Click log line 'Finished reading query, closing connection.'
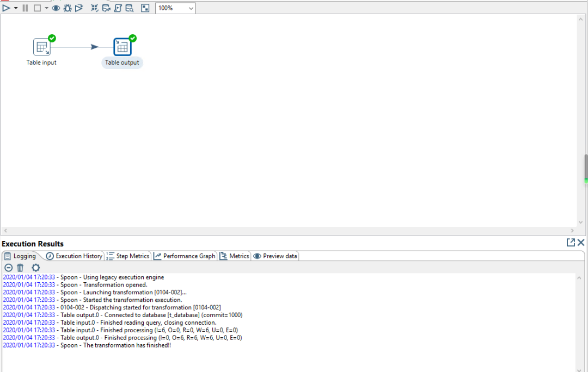Viewport: 588px width, 372px height. tap(109, 323)
